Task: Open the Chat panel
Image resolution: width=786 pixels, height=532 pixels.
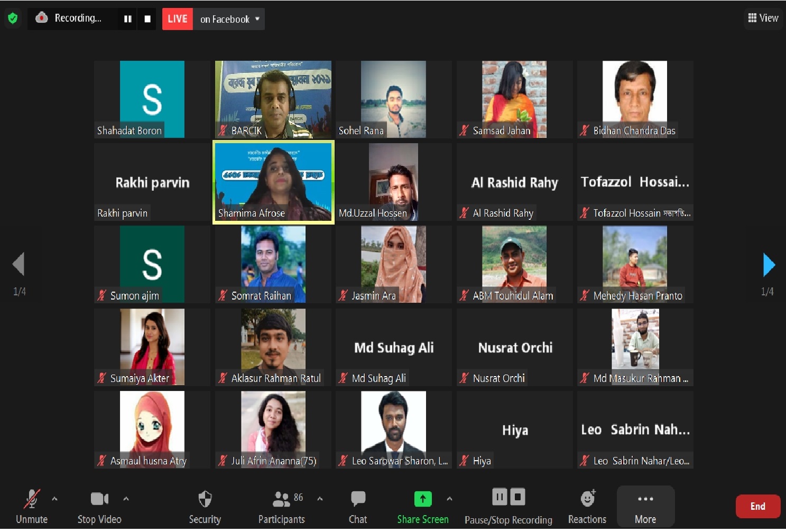Action: click(358, 506)
